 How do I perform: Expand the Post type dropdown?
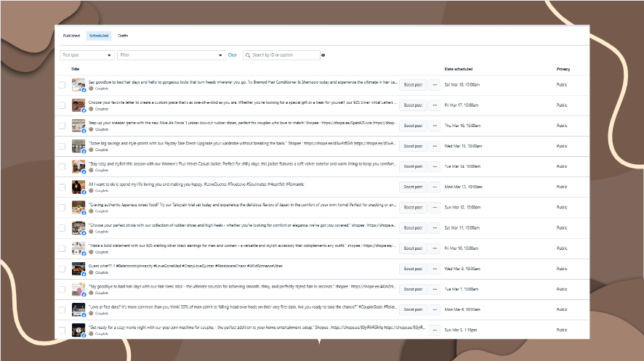[87, 55]
